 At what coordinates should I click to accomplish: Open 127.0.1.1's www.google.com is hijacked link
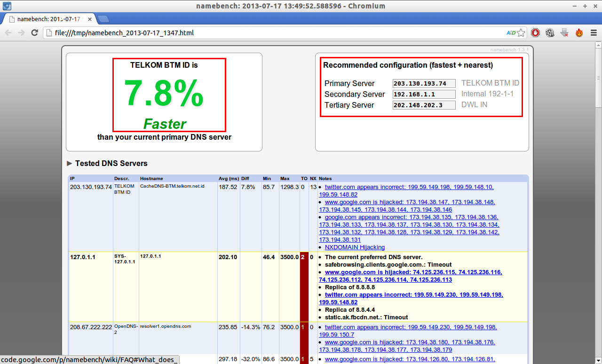411,276
